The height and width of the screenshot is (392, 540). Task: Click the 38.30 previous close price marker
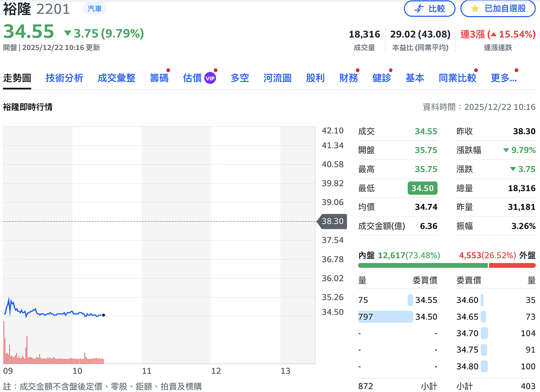pos(332,221)
